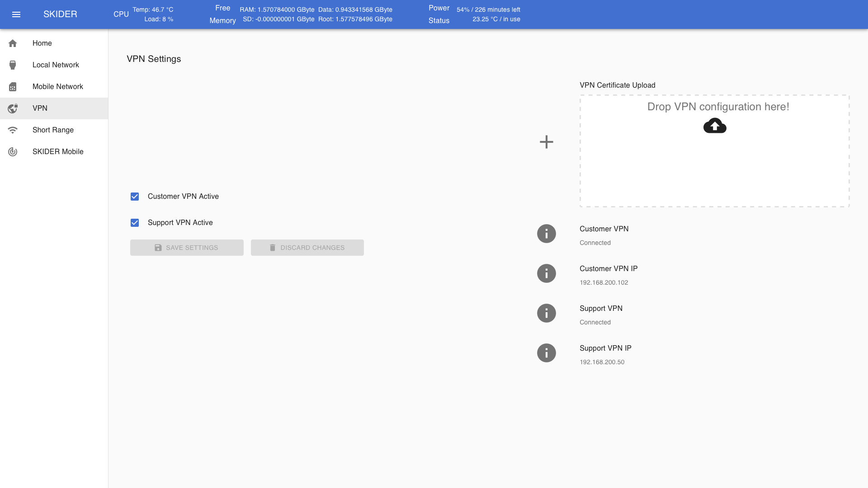868x488 pixels.
Task: Open SKIDER Mobile page
Action: click(x=54, y=152)
